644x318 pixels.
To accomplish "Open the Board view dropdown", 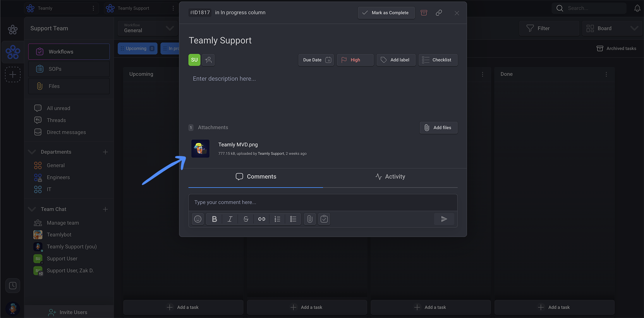I will [x=612, y=28].
